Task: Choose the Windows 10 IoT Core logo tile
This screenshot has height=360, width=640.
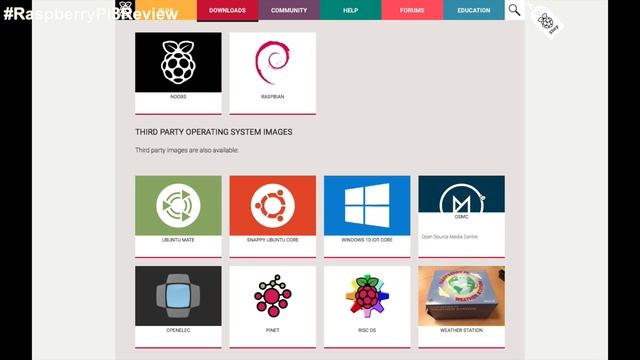Action: 367,205
